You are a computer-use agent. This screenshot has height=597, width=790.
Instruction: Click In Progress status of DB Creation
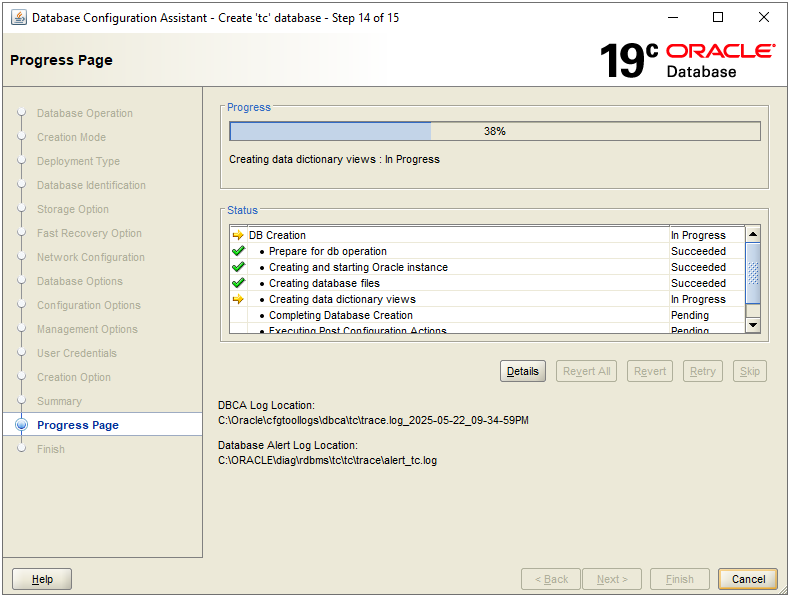click(698, 235)
